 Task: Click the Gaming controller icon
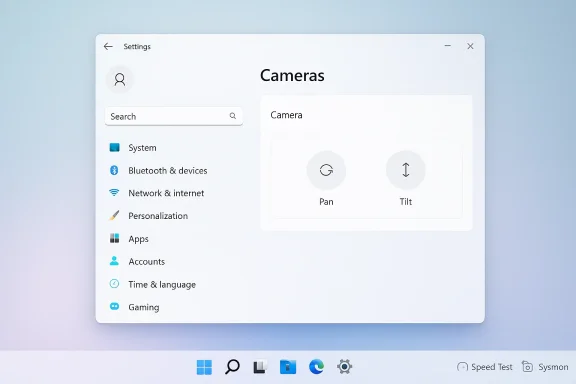click(x=115, y=306)
